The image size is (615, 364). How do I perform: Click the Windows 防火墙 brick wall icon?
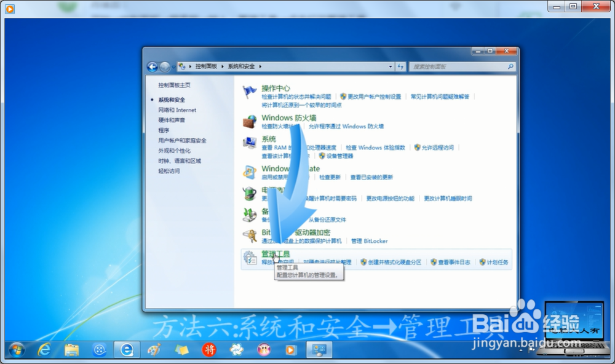250,122
